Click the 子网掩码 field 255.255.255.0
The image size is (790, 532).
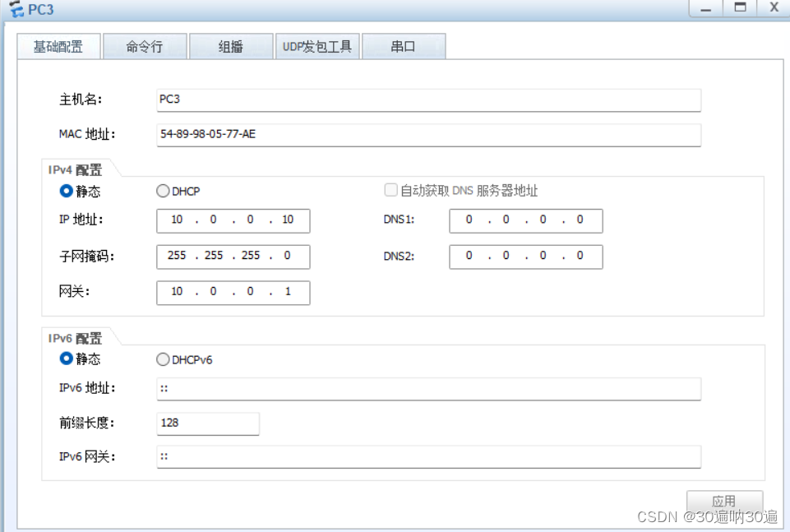[x=233, y=257]
